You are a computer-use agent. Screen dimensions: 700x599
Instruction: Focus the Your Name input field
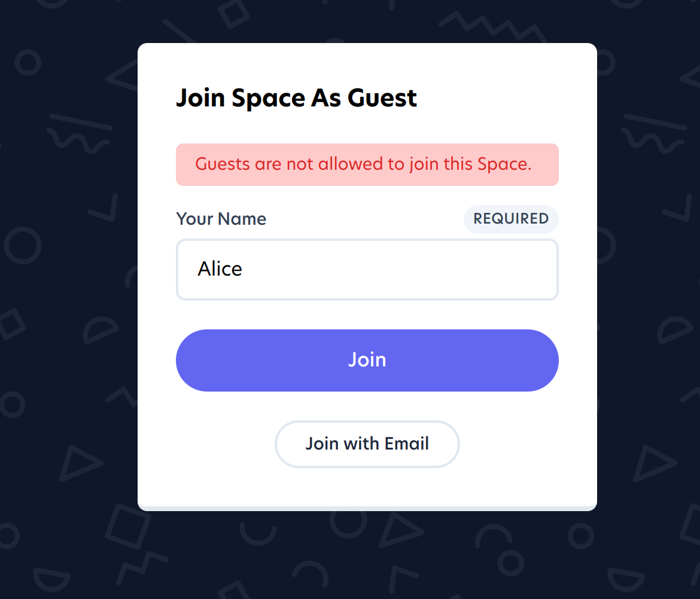[x=367, y=270]
